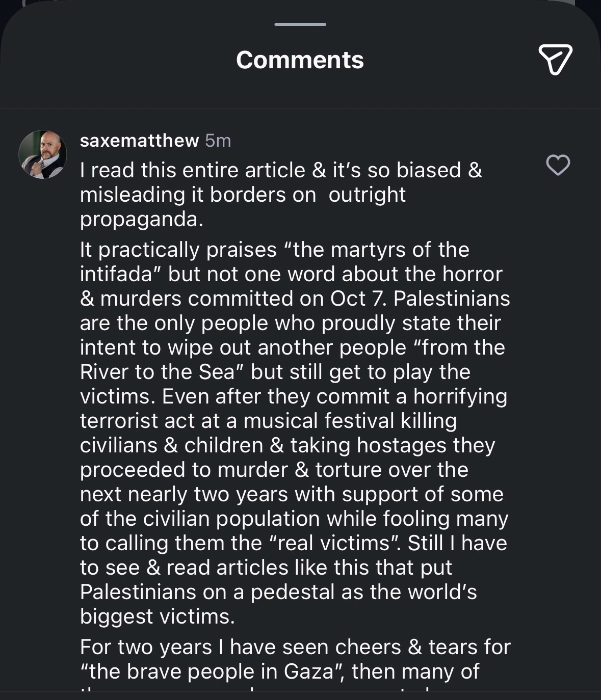Click the line starting "I read this entire article"
Screen dimensions: 601x700
(280, 170)
